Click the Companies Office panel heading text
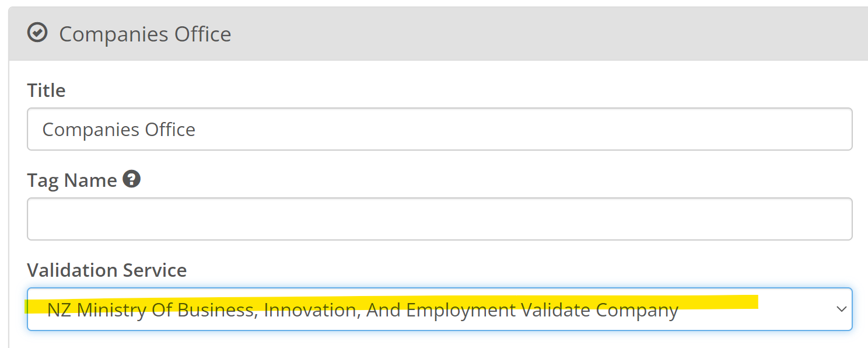 tap(145, 34)
